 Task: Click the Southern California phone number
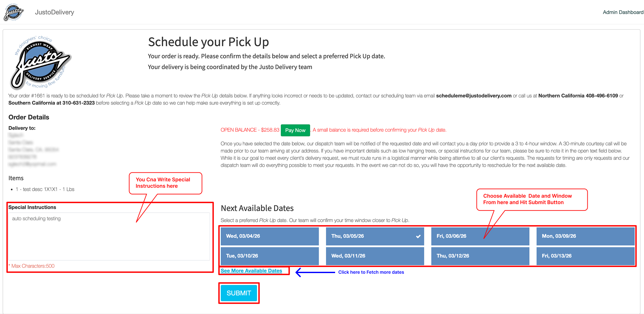[x=78, y=103]
